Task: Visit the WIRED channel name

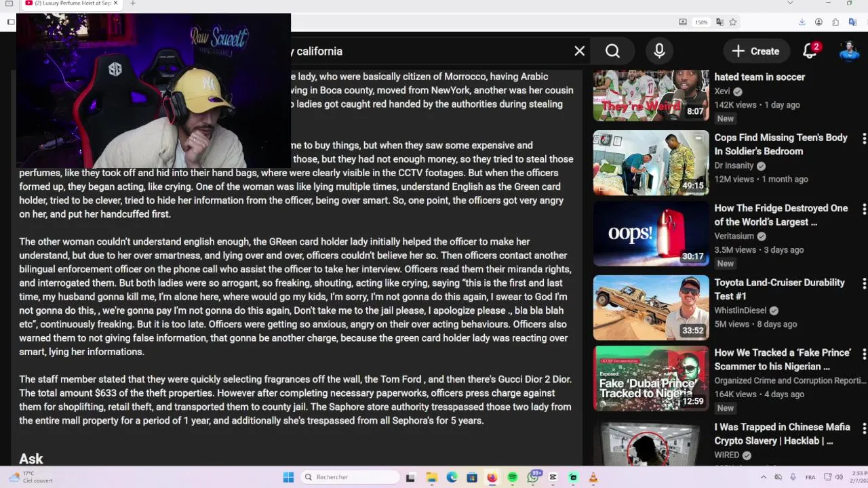Action: 726,455
